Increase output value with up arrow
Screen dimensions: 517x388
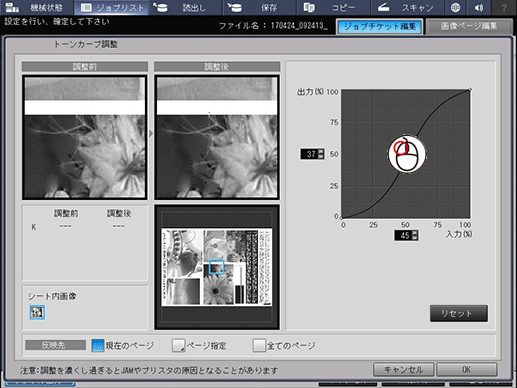tap(321, 151)
